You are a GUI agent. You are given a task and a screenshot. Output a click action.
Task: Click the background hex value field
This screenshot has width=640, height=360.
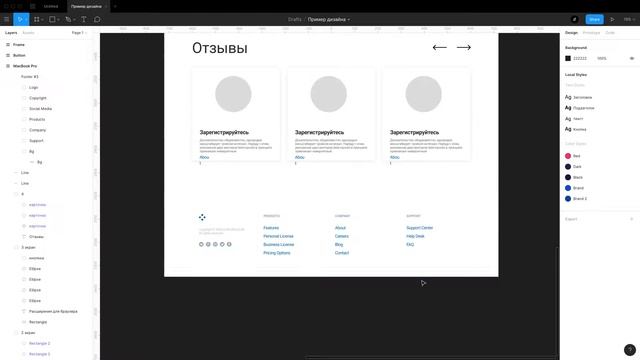580,58
